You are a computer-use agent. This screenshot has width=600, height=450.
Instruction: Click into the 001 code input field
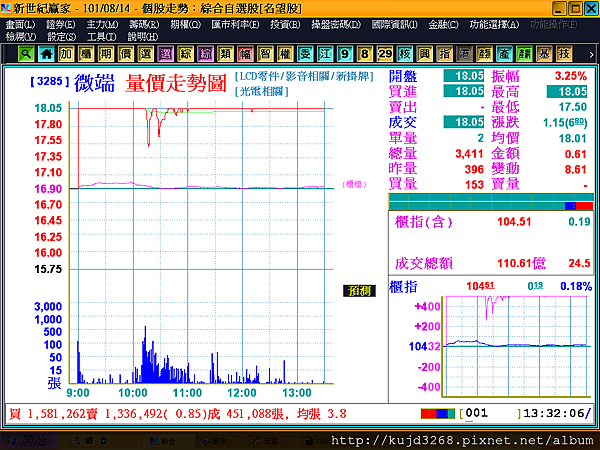[x=492, y=413]
